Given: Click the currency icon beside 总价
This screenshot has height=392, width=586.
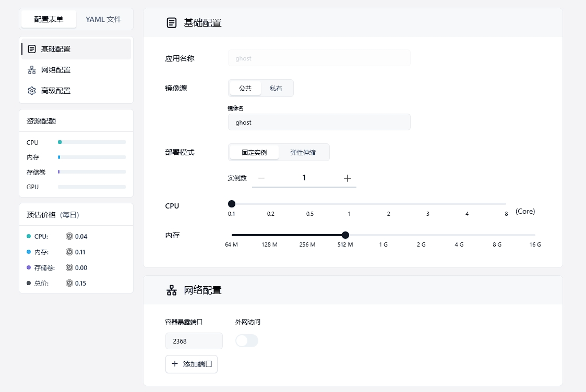Looking at the screenshot, I should click(x=69, y=284).
